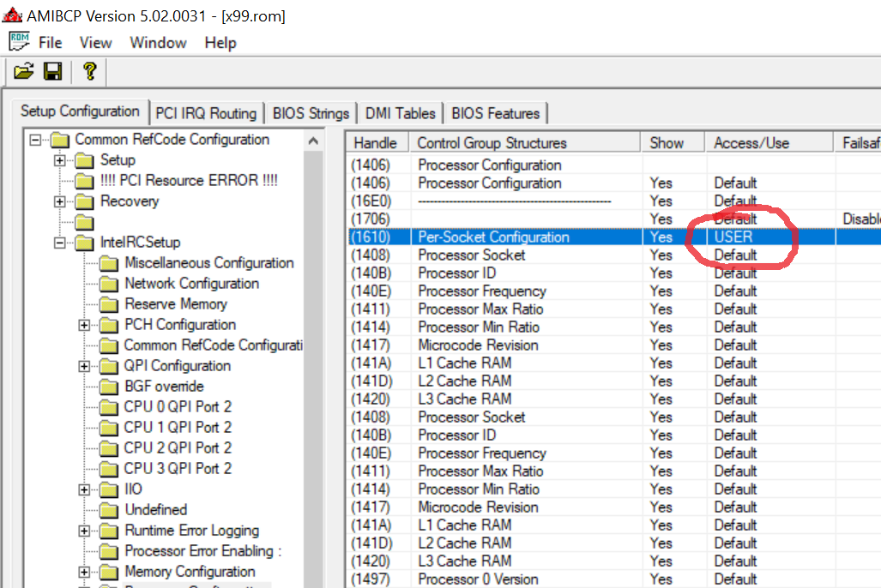Open the View menu
Image resolution: width=881 pixels, height=588 pixels.
pyautogui.click(x=95, y=43)
